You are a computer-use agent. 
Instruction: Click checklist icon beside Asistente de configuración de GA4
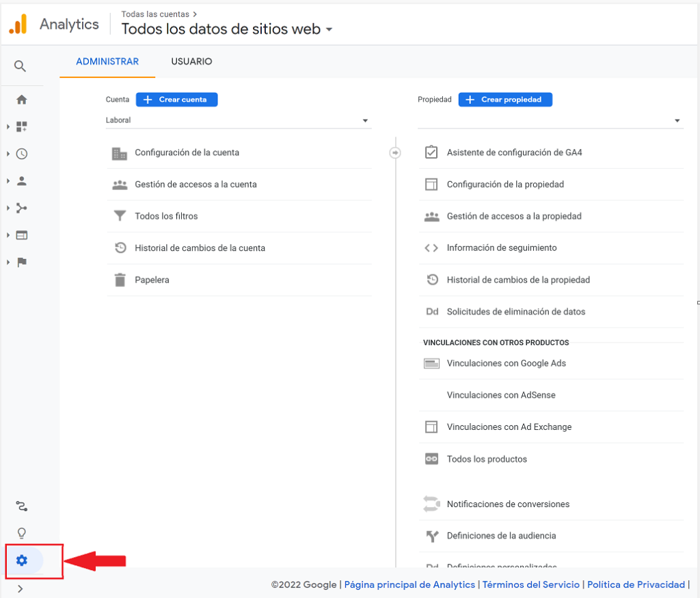click(431, 152)
